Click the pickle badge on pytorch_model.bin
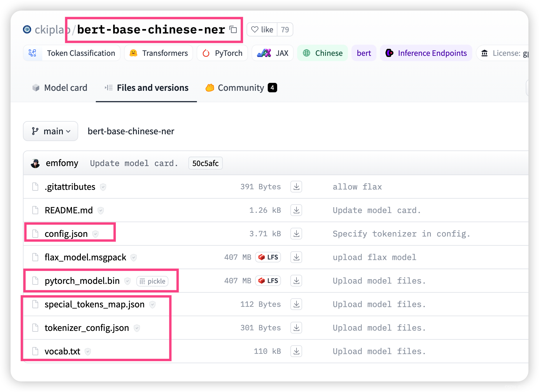539x392 pixels. click(x=152, y=281)
